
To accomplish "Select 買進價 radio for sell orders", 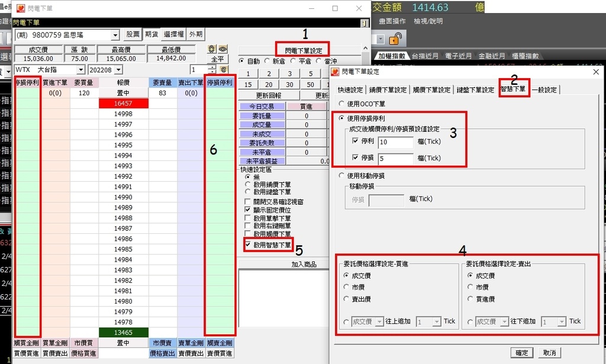I will pos(470,299).
